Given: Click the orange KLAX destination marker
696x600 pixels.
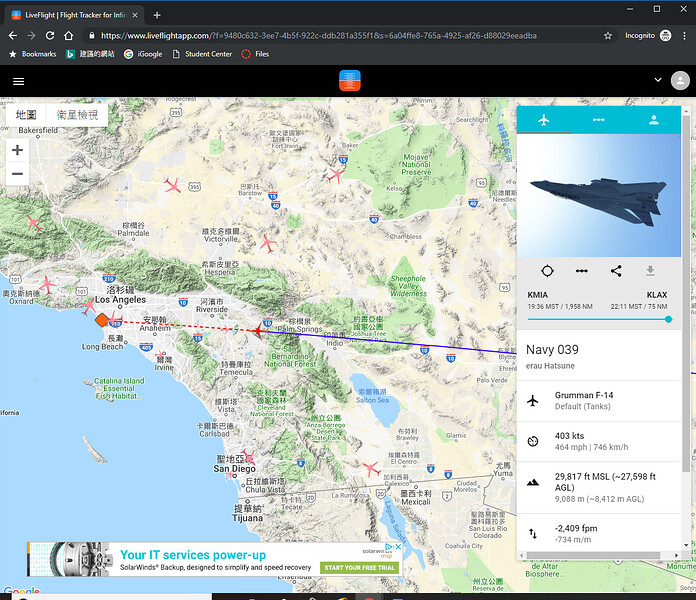Looking at the screenshot, I should tap(102, 320).
